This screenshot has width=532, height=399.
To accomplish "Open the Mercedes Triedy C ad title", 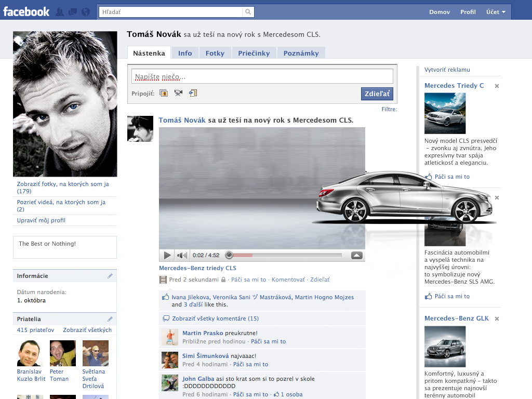I will [454, 86].
